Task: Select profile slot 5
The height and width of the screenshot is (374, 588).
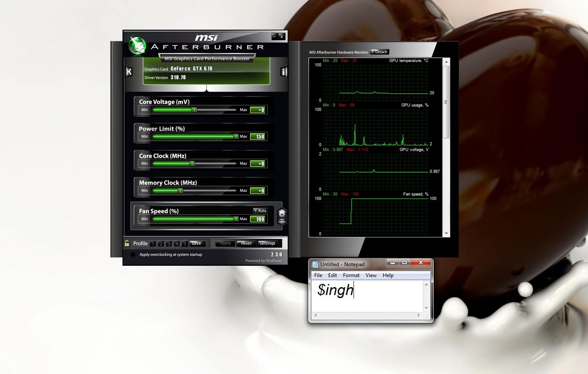Action: coord(185,244)
